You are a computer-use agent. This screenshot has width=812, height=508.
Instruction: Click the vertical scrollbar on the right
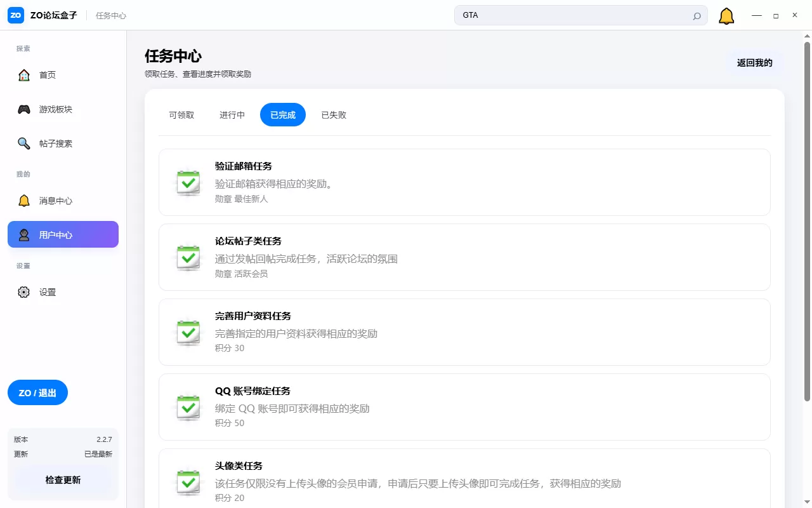coord(808,222)
